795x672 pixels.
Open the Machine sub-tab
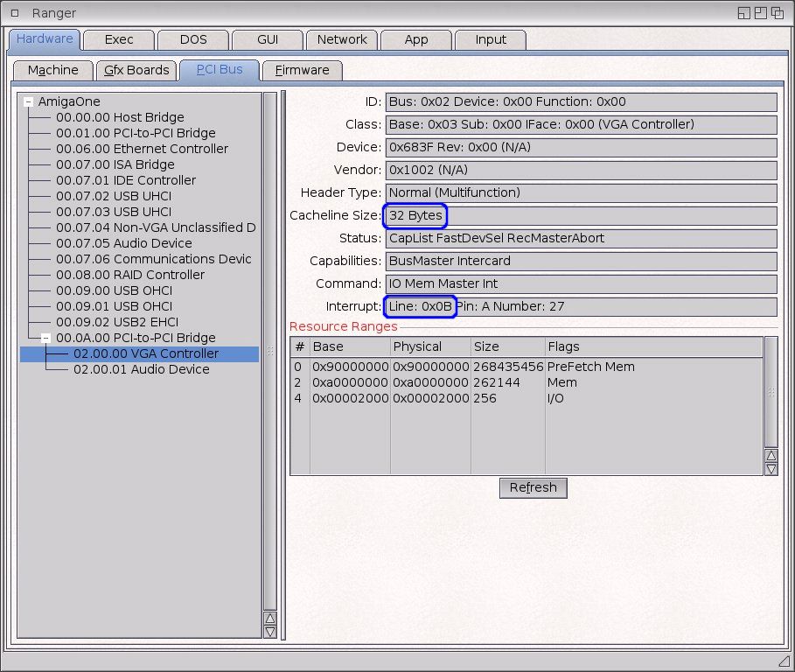(x=53, y=70)
